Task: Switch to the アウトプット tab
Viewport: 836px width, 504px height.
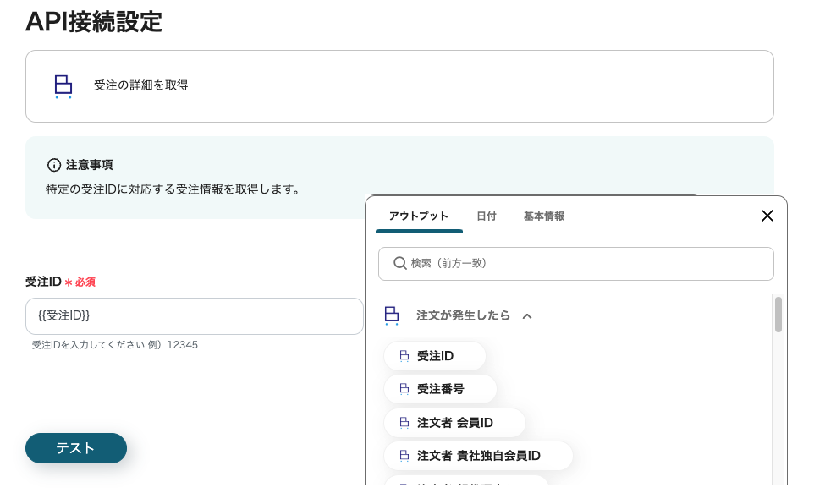Action: tap(418, 216)
